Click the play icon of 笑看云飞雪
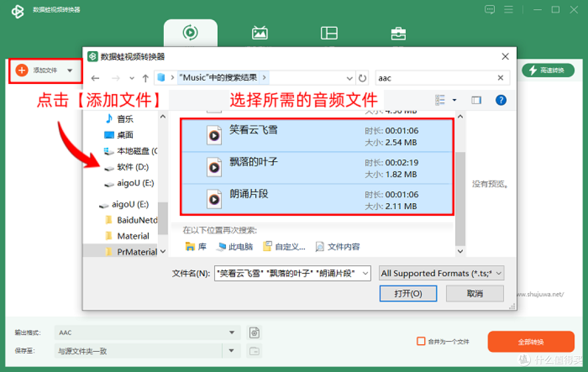This screenshot has width=588, height=372. coord(214,136)
